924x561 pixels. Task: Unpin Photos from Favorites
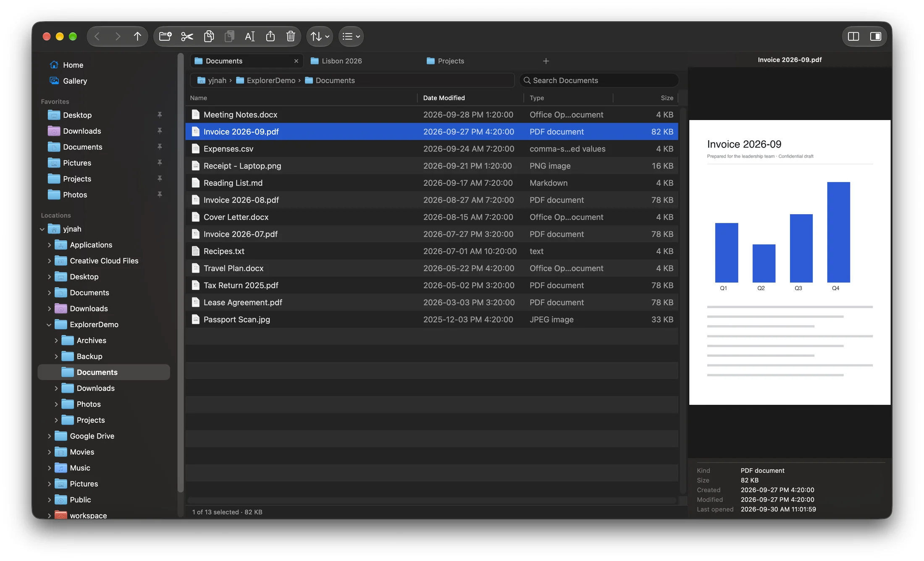coord(160,195)
